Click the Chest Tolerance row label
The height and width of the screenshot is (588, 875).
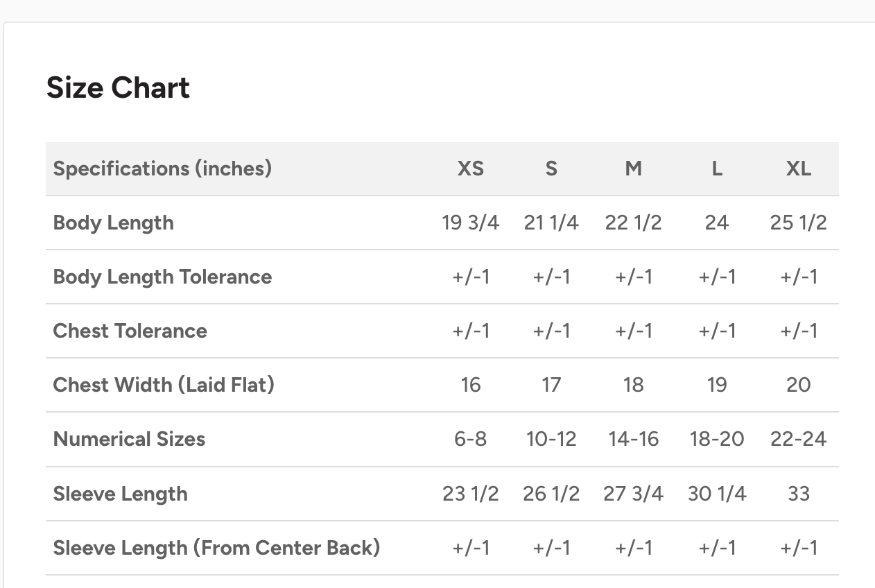[130, 331]
